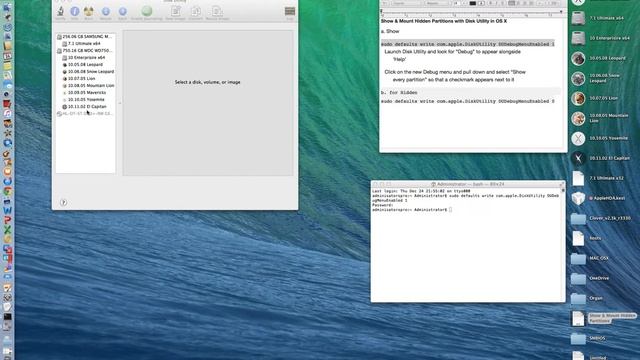Click the 'Click on the new Debug menu' line
The height and width of the screenshot is (360, 640).
(455, 72)
